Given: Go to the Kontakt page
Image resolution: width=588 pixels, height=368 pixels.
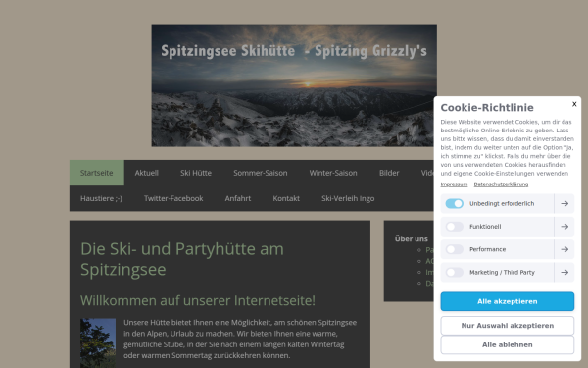Looking at the screenshot, I should pos(286,198).
